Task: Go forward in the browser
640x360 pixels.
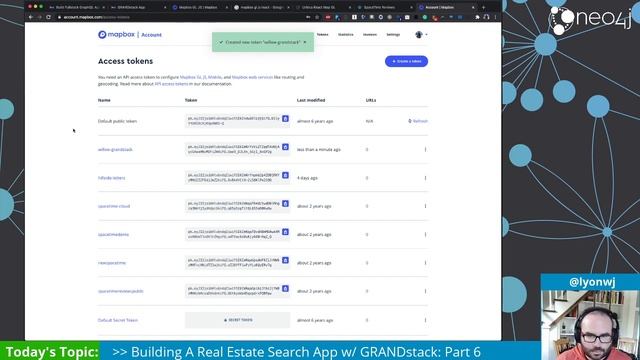Action: 40,17
